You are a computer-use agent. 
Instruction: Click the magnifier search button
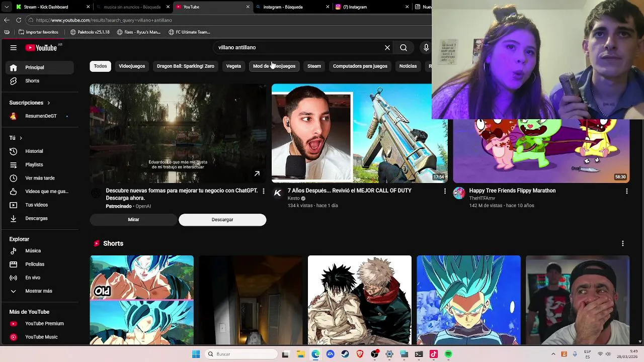pyautogui.click(x=404, y=48)
